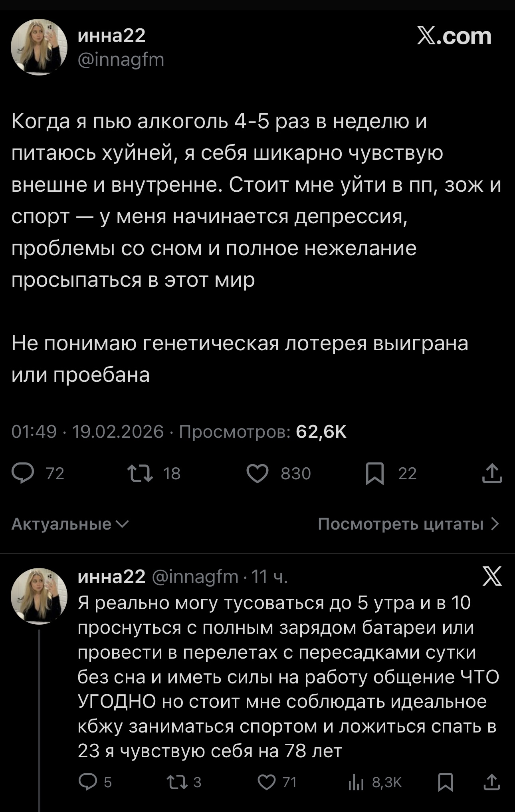
Task: Open Посмотреть цитаты link
Action: pos(400,524)
